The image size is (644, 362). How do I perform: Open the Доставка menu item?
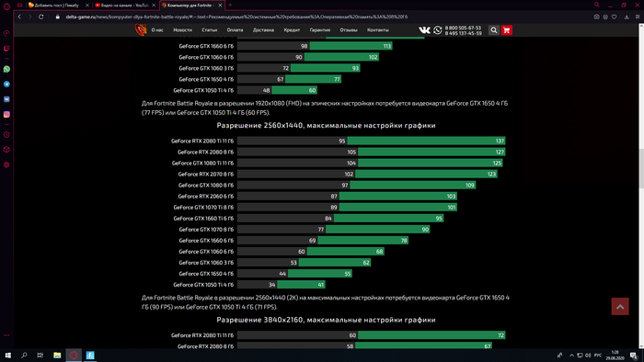[263, 30]
